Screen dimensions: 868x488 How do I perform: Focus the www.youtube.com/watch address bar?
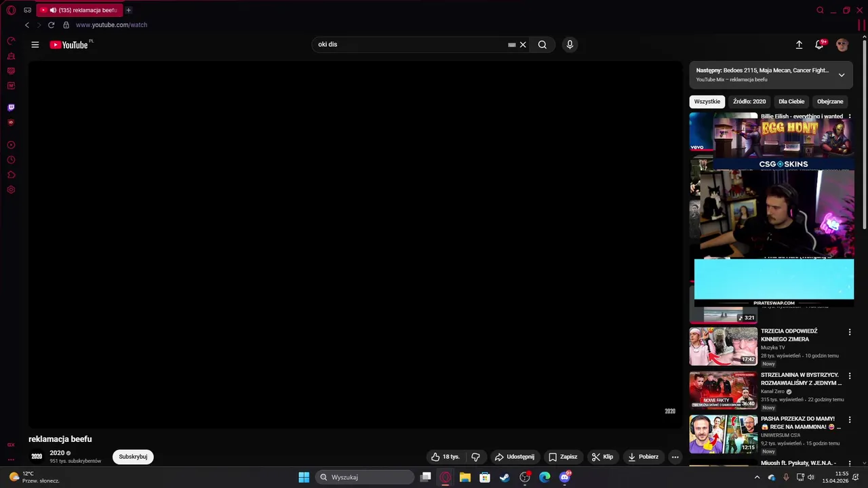pyautogui.click(x=111, y=25)
